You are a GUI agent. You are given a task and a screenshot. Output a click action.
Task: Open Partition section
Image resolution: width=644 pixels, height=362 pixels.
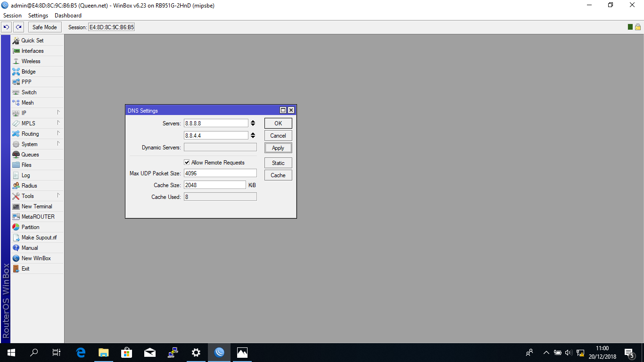click(37, 227)
